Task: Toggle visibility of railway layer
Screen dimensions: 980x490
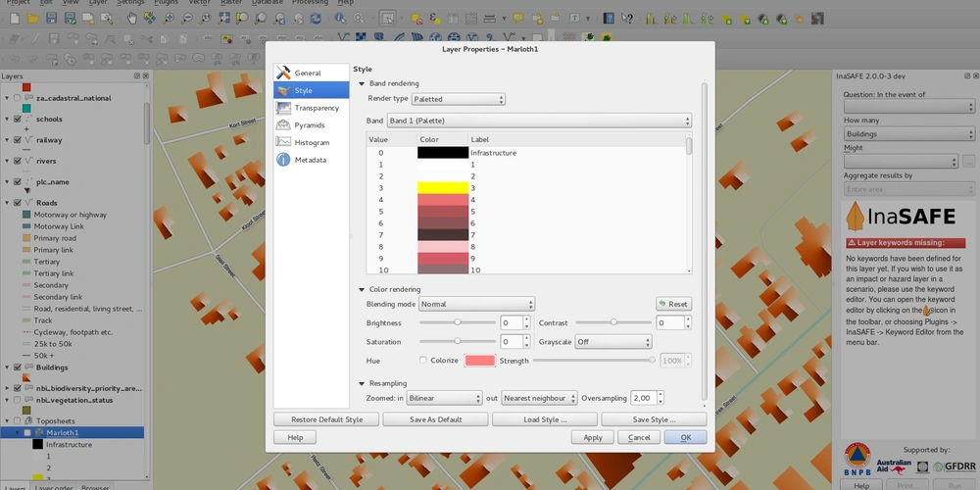Action: [17, 140]
